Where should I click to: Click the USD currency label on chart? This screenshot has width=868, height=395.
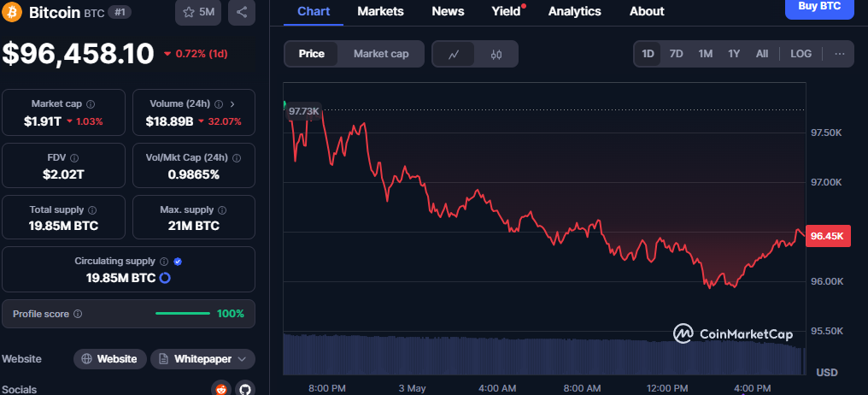(x=827, y=372)
